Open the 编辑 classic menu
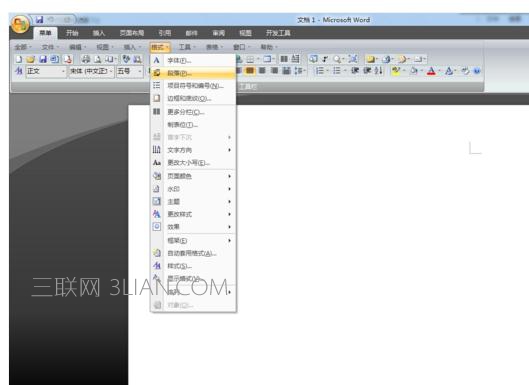 point(78,47)
